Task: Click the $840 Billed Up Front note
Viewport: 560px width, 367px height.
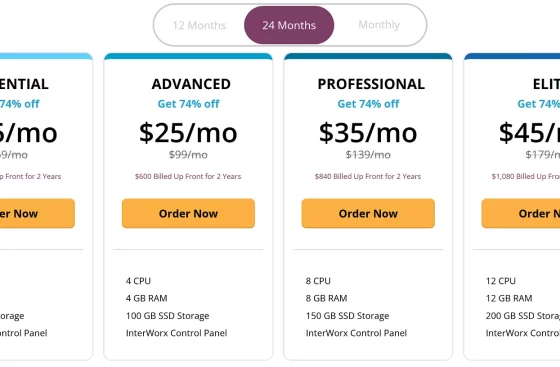Action: click(x=368, y=176)
